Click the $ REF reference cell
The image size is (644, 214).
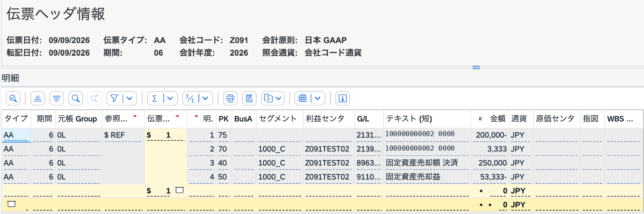123,135
